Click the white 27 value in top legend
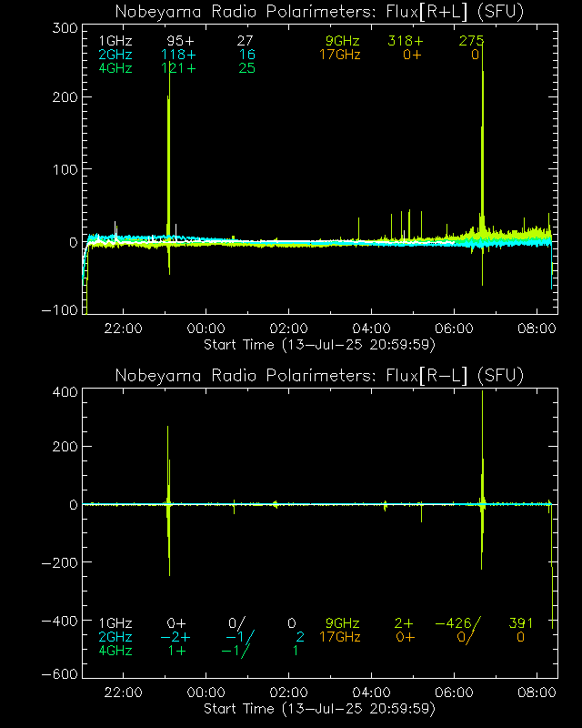The width and height of the screenshot is (582, 728). coord(245,41)
